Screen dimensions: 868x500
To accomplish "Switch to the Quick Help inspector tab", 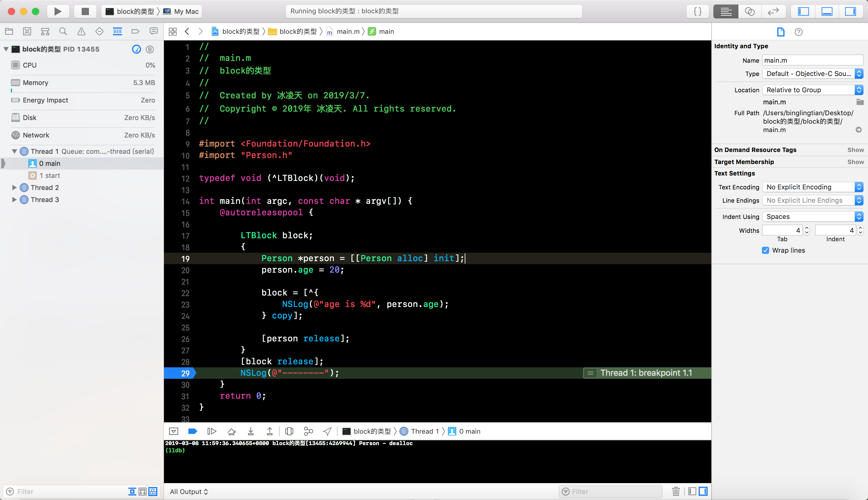I will point(798,32).
